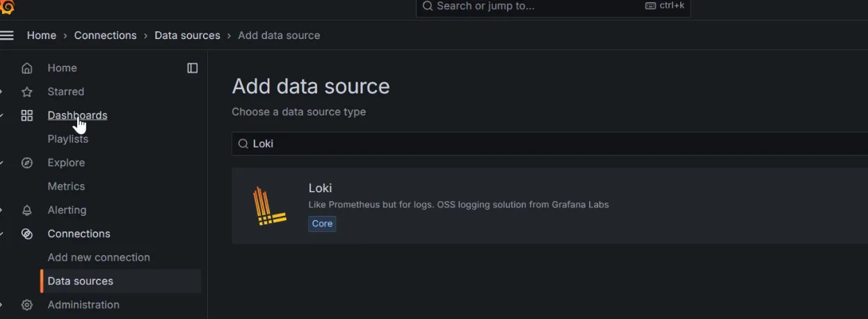
Task: Go to Data sources breadcrumb link
Action: point(187,36)
